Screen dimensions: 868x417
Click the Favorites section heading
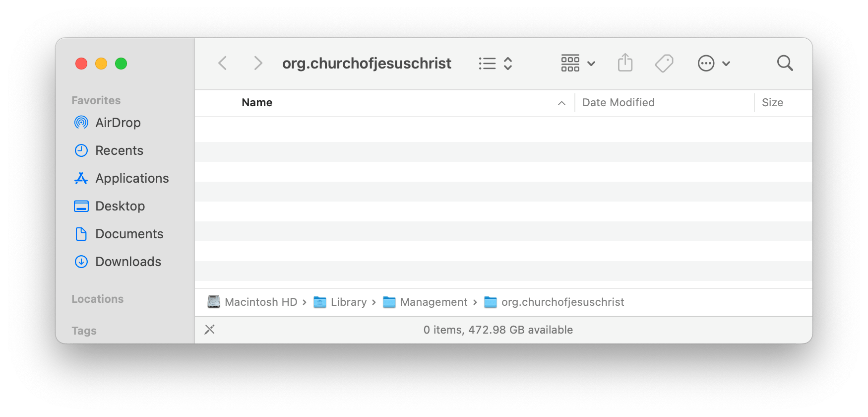96,100
